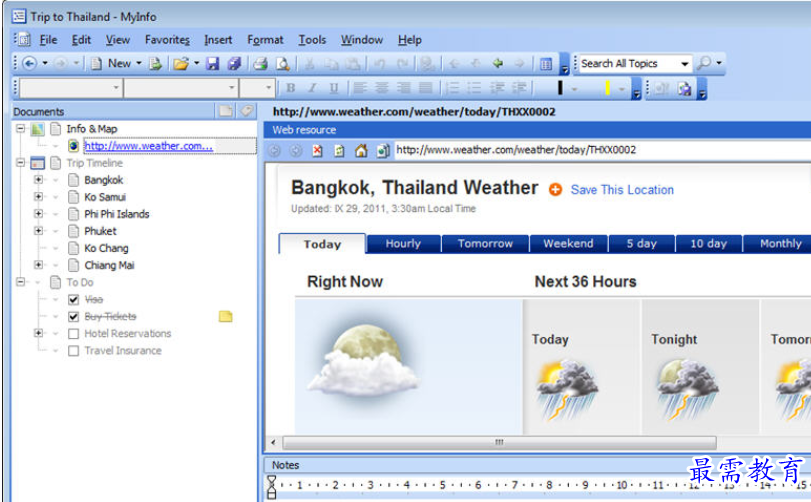Image resolution: width=811 pixels, height=502 pixels.
Task: Open the Window menu
Action: pos(362,40)
